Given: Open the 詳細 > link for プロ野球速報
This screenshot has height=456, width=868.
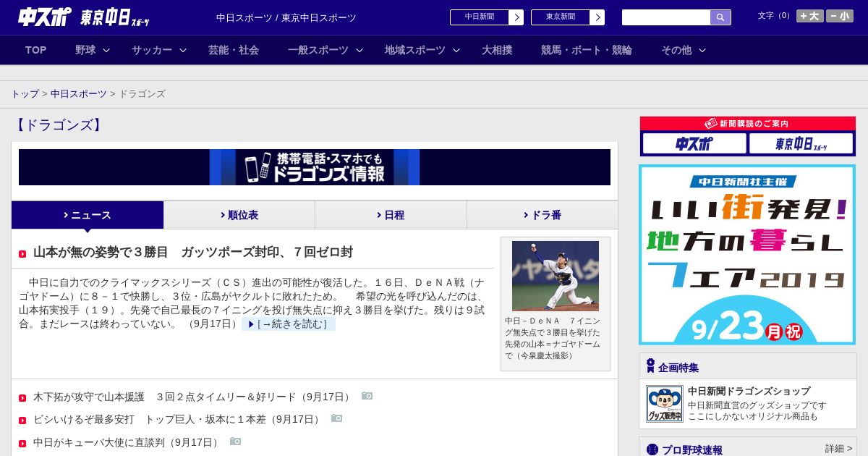Looking at the screenshot, I should pyautogui.click(x=839, y=449).
